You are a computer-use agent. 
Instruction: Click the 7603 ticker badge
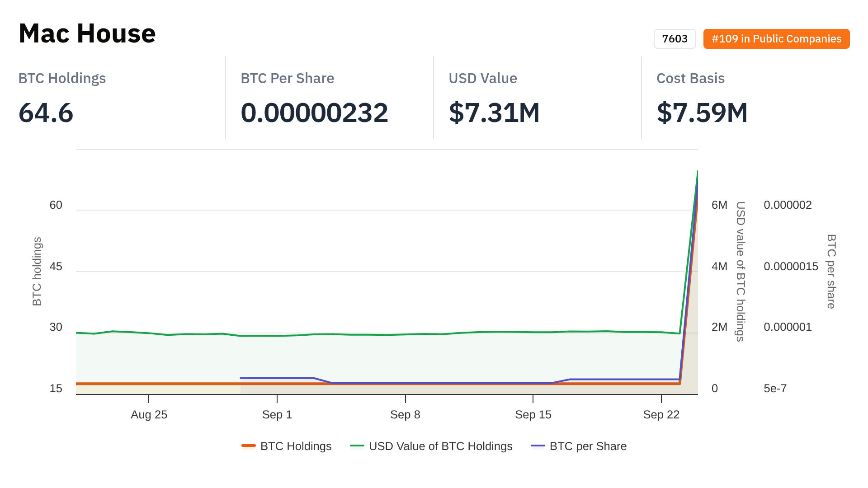tap(675, 39)
